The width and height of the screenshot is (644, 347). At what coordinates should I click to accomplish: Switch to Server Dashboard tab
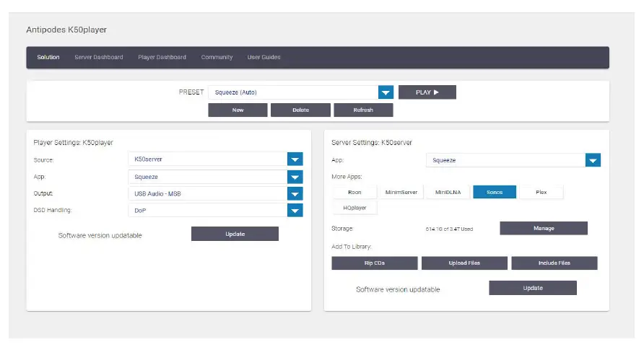pyautogui.click(x=99, y=57)
